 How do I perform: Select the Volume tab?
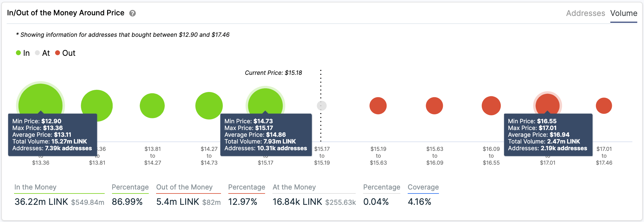click(624, 13)
